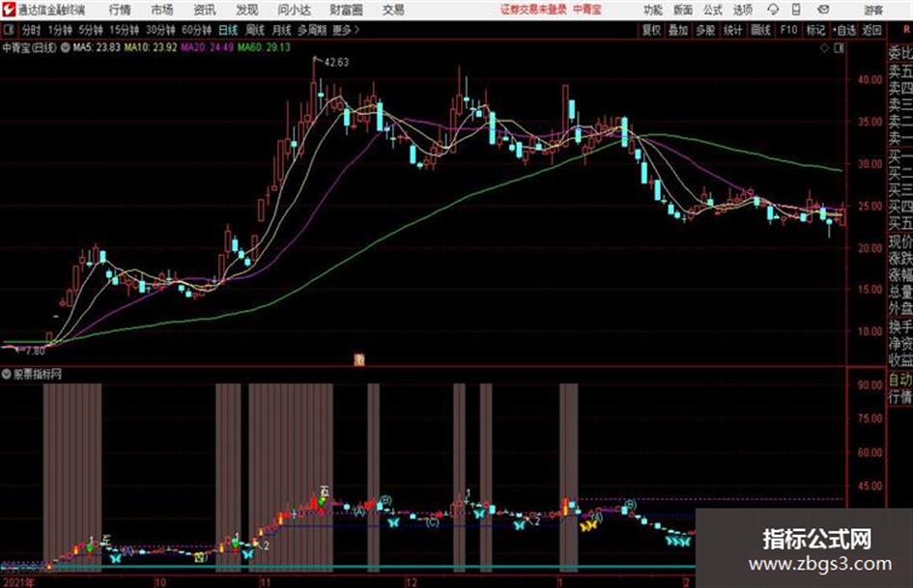The image size is (913, 588).
Task: Open the 选项 menu
Action: point(743,10)
